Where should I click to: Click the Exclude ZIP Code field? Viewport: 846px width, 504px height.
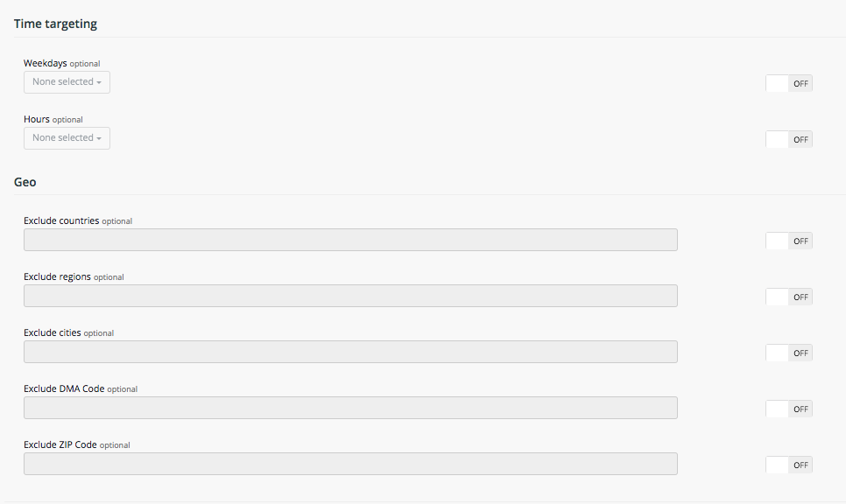point(350,464)
